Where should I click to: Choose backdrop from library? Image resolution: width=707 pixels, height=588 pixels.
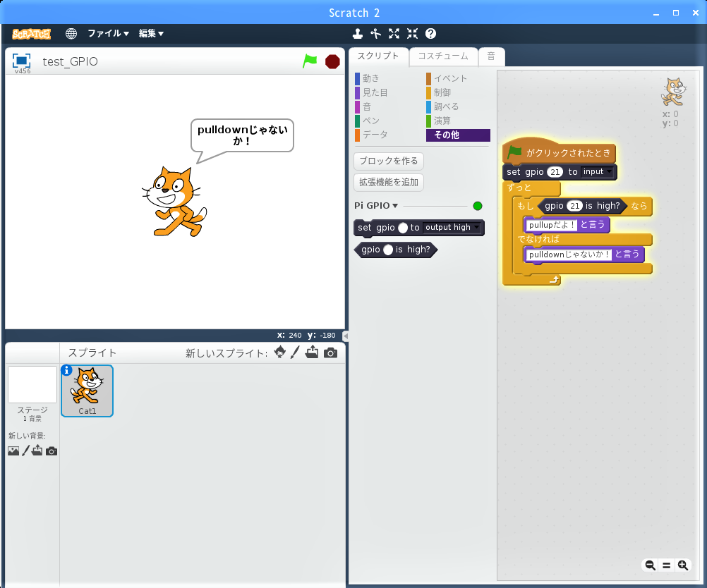point(13,451)
